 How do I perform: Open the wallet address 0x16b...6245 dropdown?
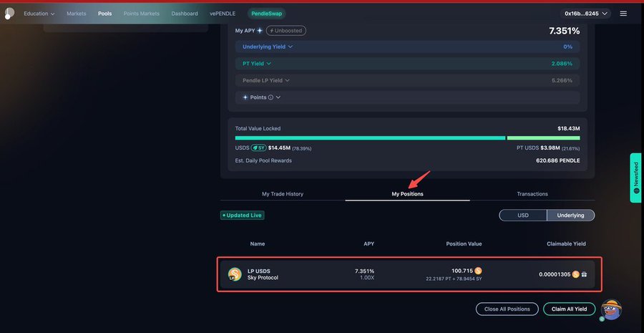pyautogui.click(x=586, y=13)
